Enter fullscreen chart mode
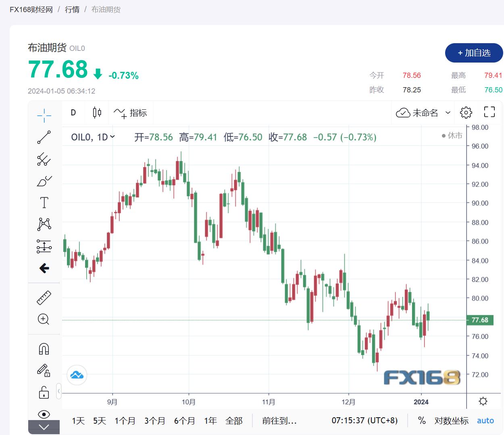504x435 pixels. 489,112
